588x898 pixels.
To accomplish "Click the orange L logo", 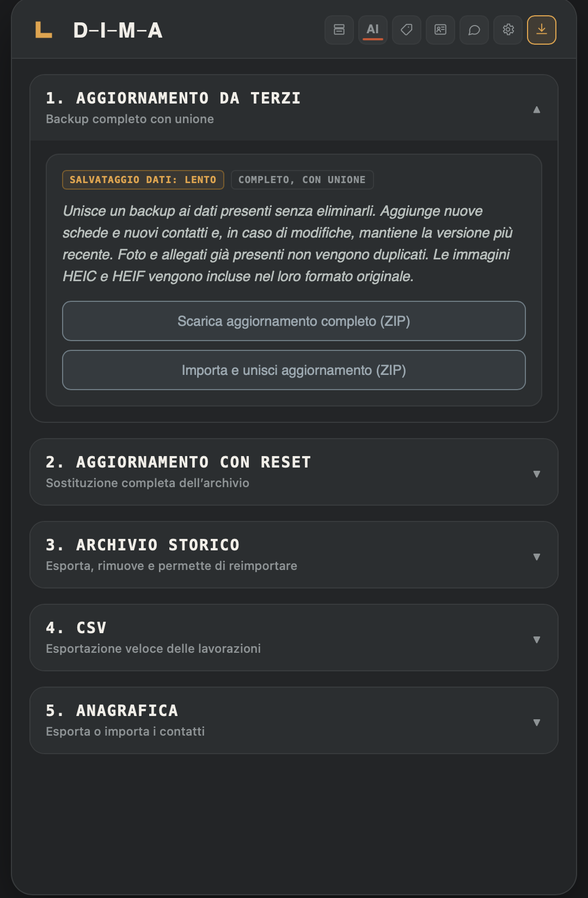I will (x=44, y=30).
